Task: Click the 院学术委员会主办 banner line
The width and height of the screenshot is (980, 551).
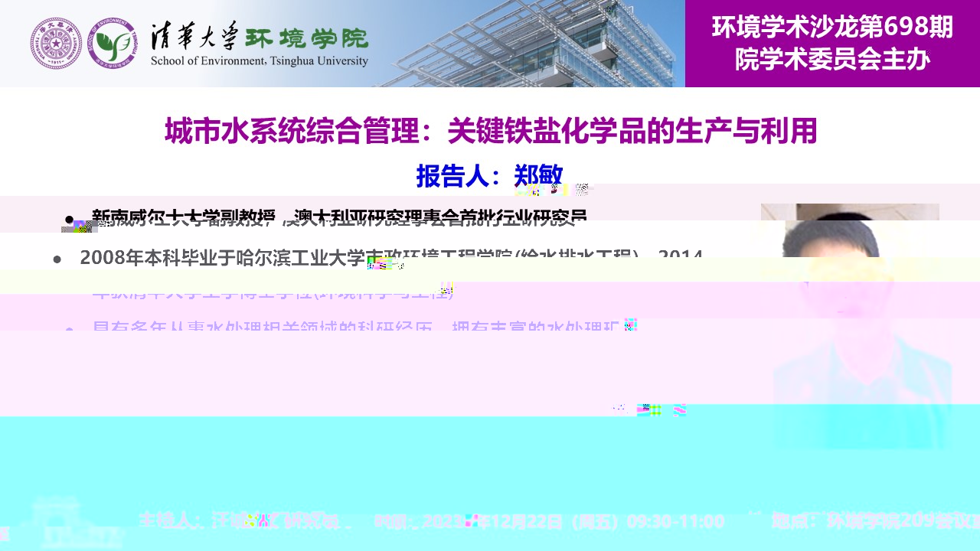Action: click(x=832, y=60)
